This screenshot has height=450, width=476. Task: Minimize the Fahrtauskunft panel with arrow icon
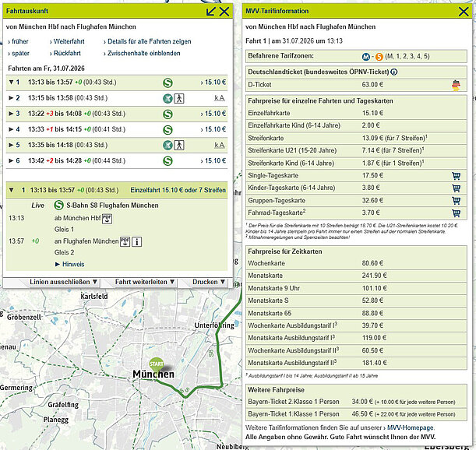pos(210,12)
